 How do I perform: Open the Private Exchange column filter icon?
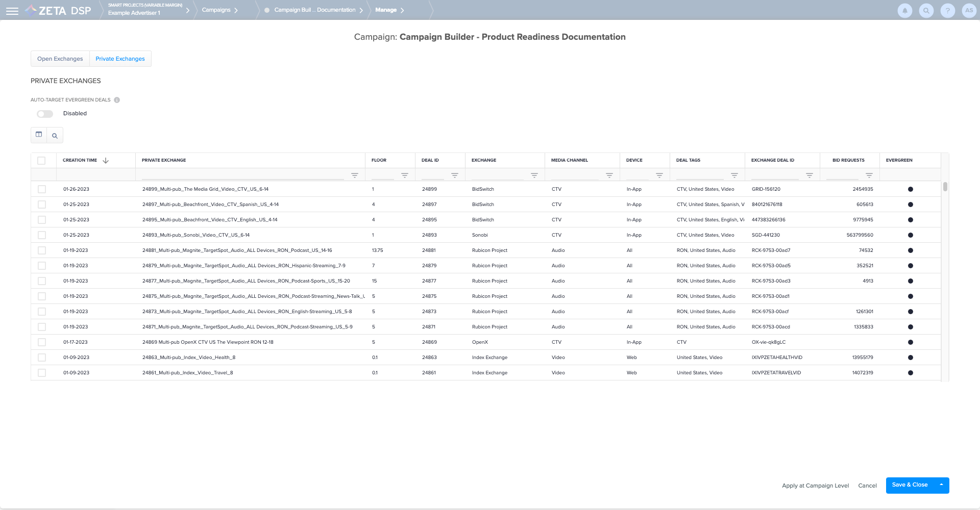tap(355, 175)
